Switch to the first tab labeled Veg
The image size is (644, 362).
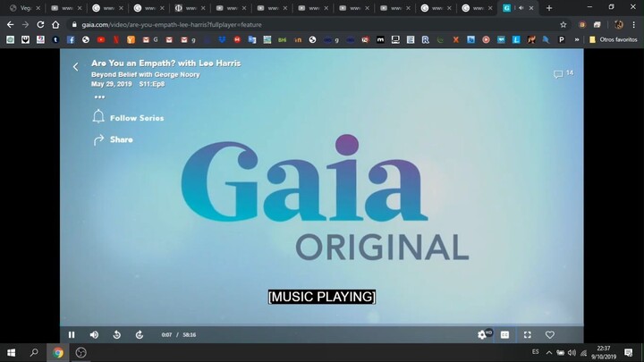[25, 8]
